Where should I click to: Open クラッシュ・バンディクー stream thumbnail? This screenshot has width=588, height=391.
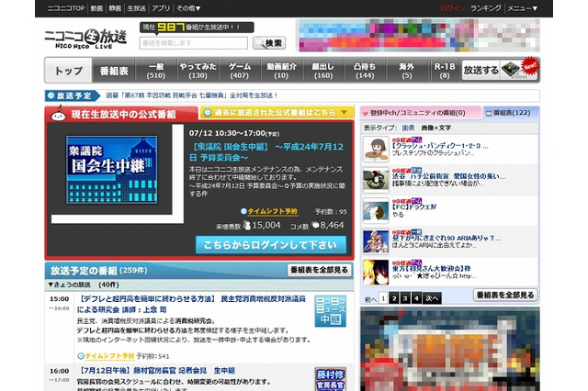point(376,149)
